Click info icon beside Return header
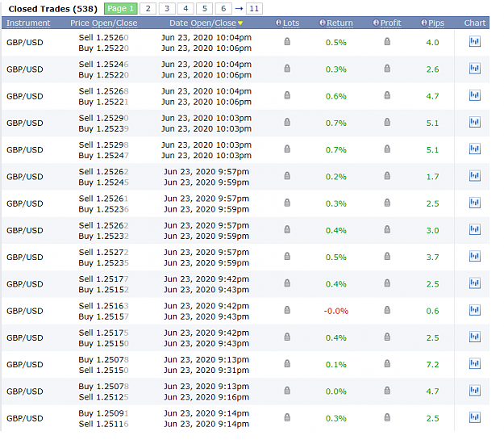This screenshot has width=504, height=444. [x=323, y=23]
